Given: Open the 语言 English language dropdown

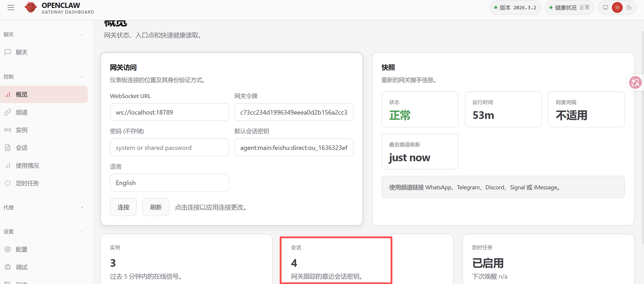Looking at the screenshot, I should click(x=169, y=183).
